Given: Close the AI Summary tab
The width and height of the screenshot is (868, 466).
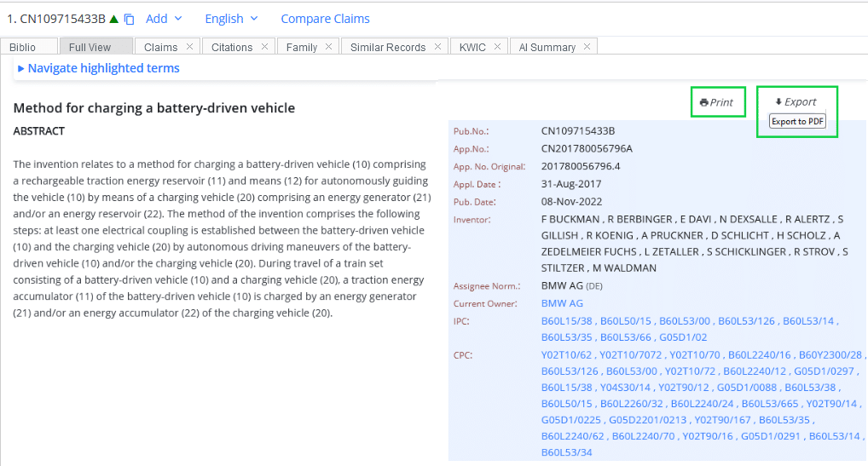Looking at the screenshot, I should pyautogui.click(x=587, y=47).
